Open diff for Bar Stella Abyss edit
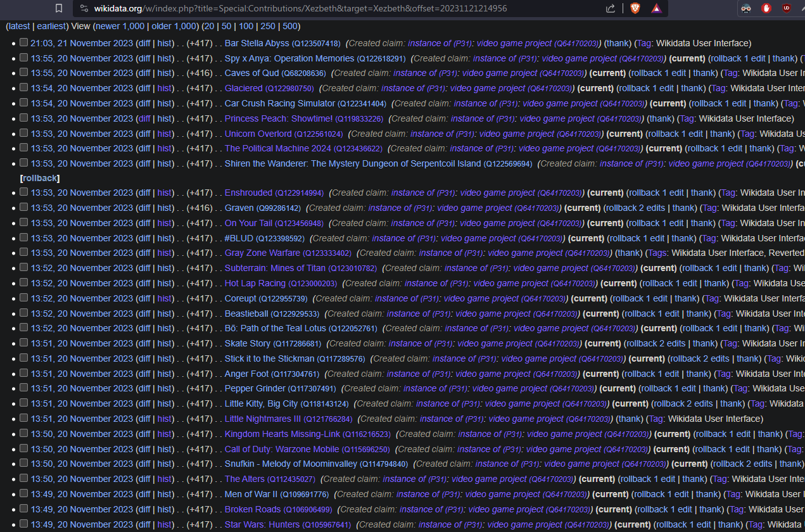805x532 pixels. click(x=144, y=43)
